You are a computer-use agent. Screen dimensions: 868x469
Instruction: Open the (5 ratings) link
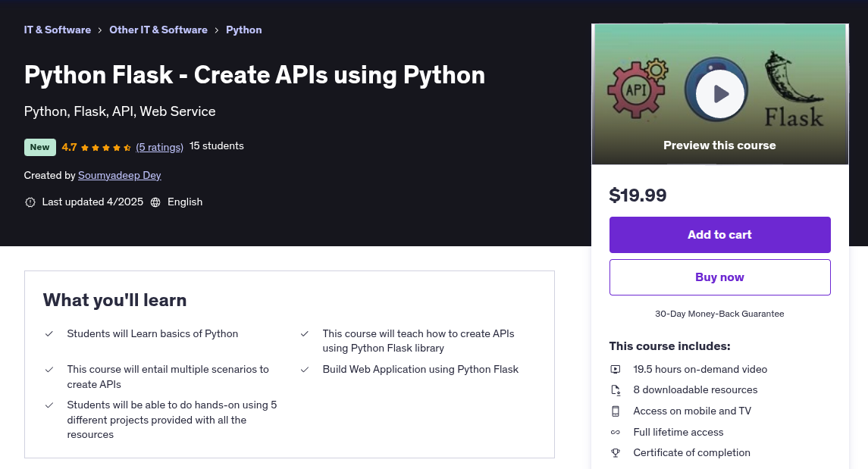coord(159,147)
